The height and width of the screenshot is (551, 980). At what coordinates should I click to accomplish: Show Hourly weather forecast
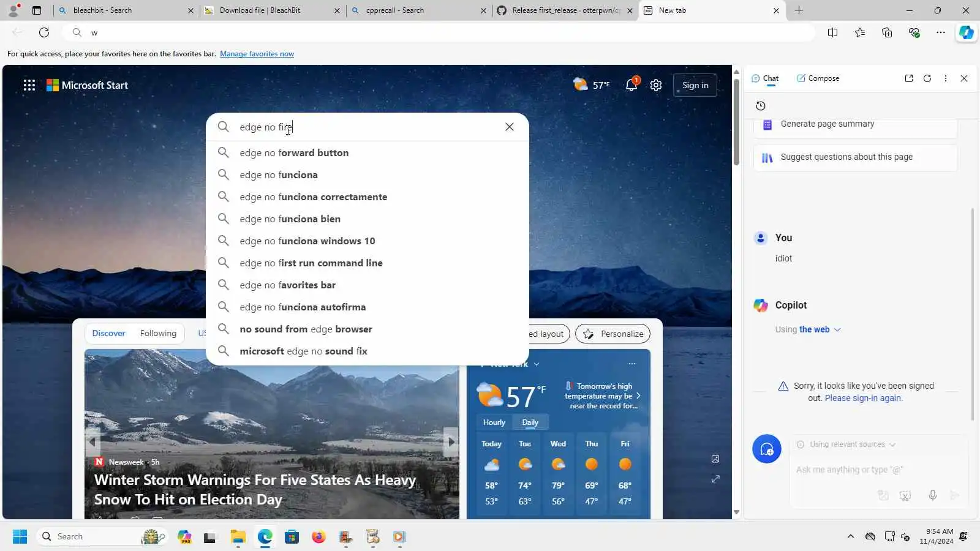[494, 422]
